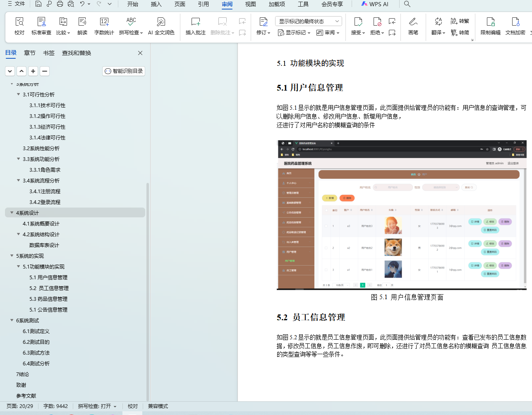Click the 拼写检查 ABC icon
This screenshot has width=532, height=415.
click(x=131, y=22)
